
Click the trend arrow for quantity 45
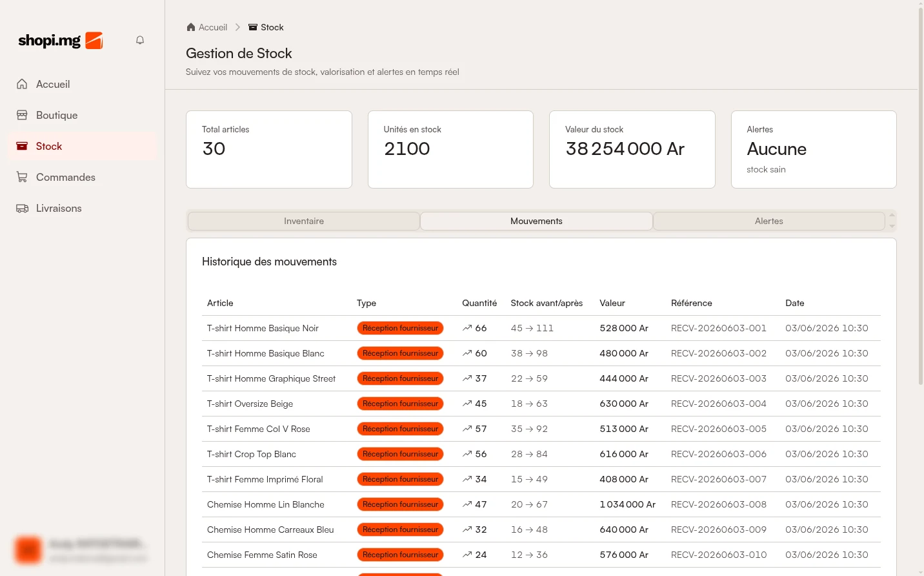[x=467, y=404]
